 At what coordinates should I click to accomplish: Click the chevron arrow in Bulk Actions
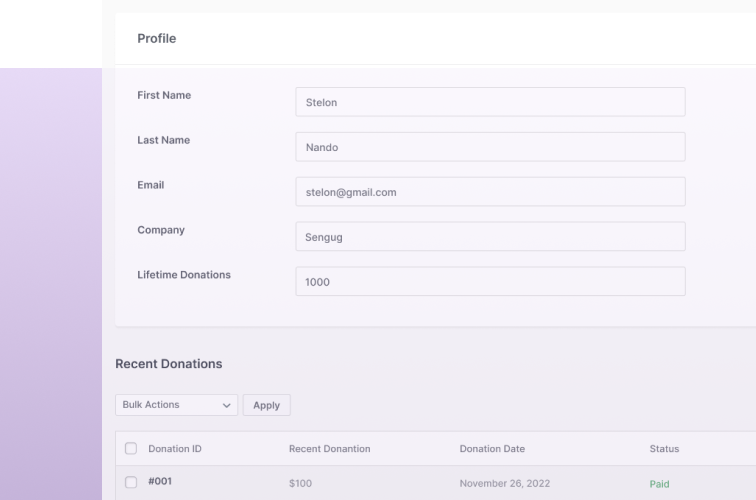[226, 405]
